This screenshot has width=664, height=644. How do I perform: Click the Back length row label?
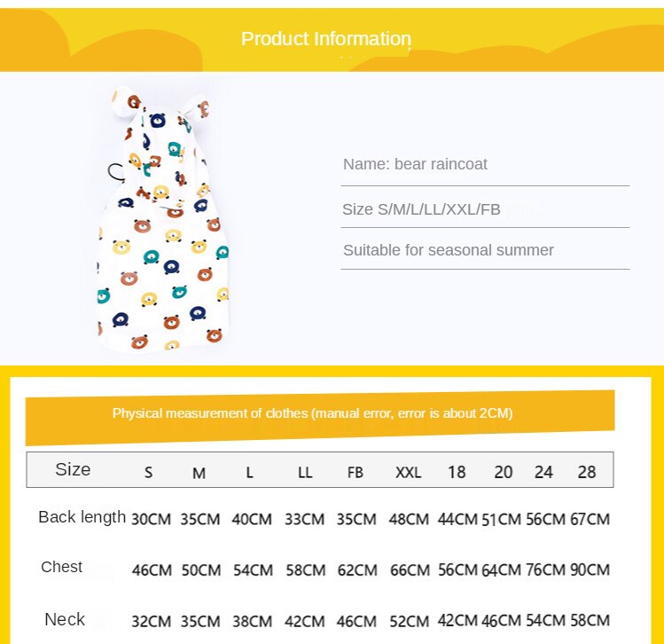(82, 517)
